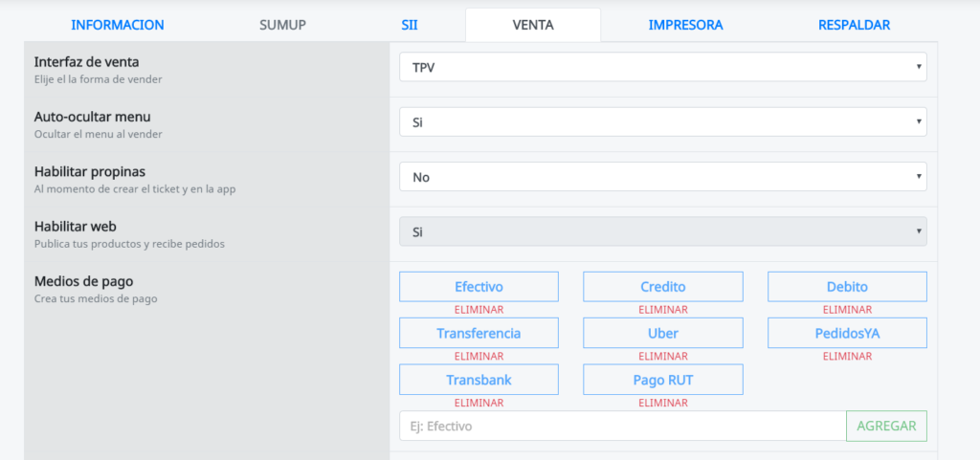Click ELIMINAR under Uber
980x460 pixels.
(662, 356)
